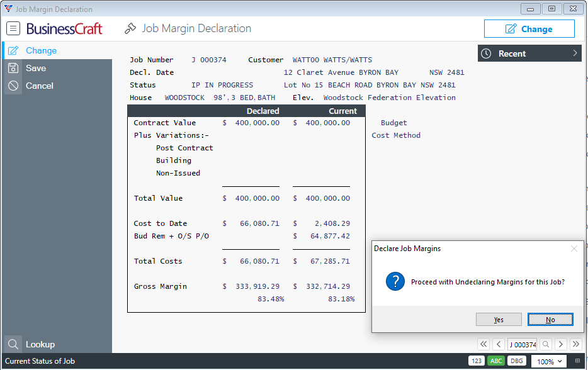Go to the next record

tap(561, 344)
